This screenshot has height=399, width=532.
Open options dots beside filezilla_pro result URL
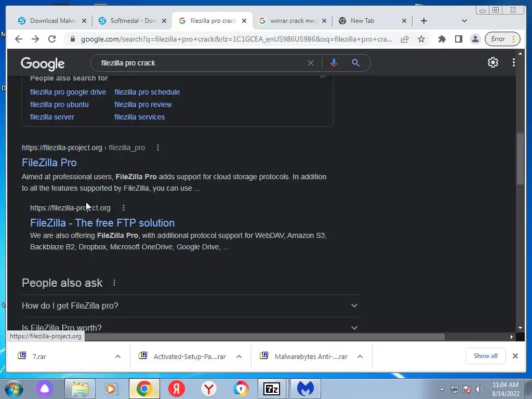tap(158, 148)
